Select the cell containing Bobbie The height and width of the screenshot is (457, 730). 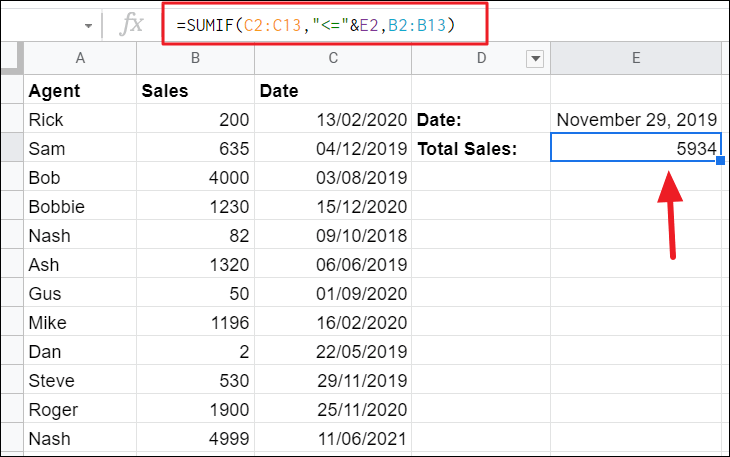click(x=80, y=207)
